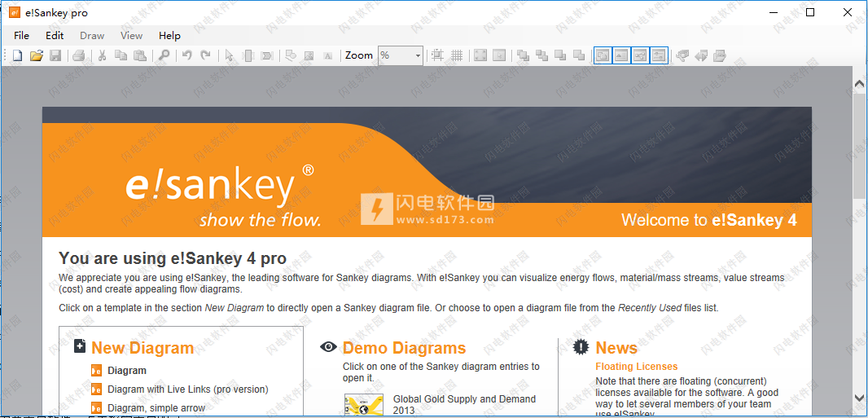Click the scissors cut icon
The width and height of the screenshot is (868, 418).
pos(102,55)
